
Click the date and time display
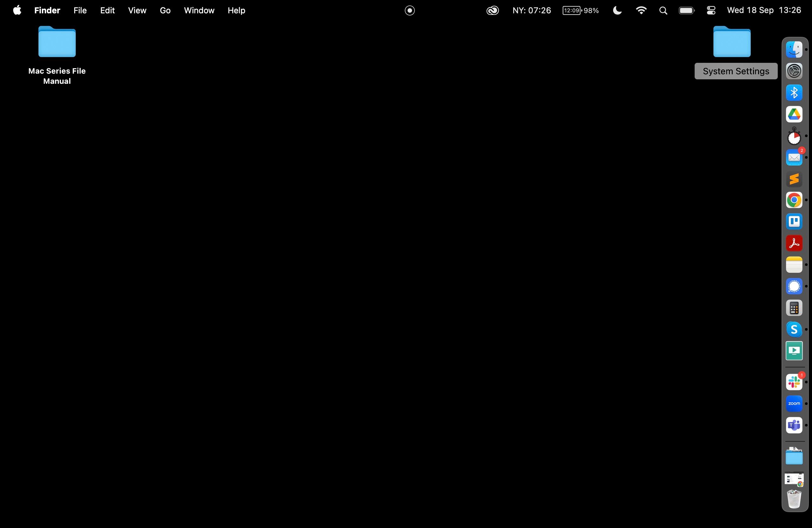pyautogui.click(x=764, y=10)
